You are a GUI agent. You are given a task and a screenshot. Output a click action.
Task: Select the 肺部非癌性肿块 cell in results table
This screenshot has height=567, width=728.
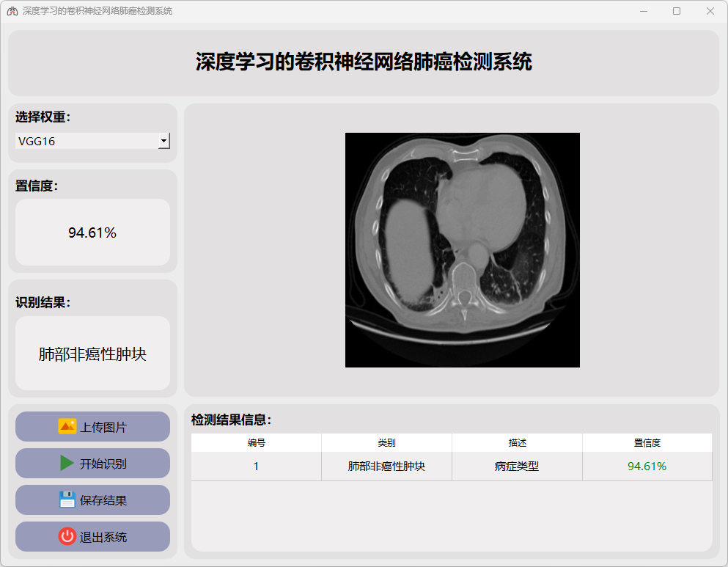click(386, 467)
